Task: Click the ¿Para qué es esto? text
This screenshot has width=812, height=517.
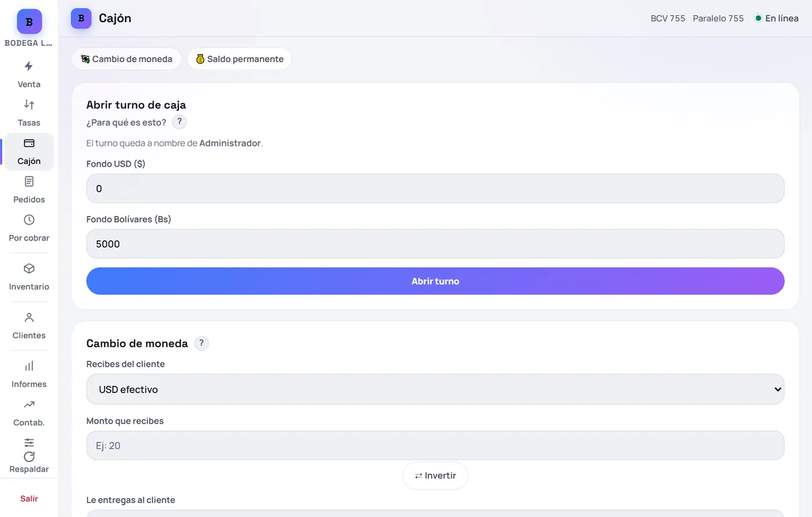Action: 126,122
